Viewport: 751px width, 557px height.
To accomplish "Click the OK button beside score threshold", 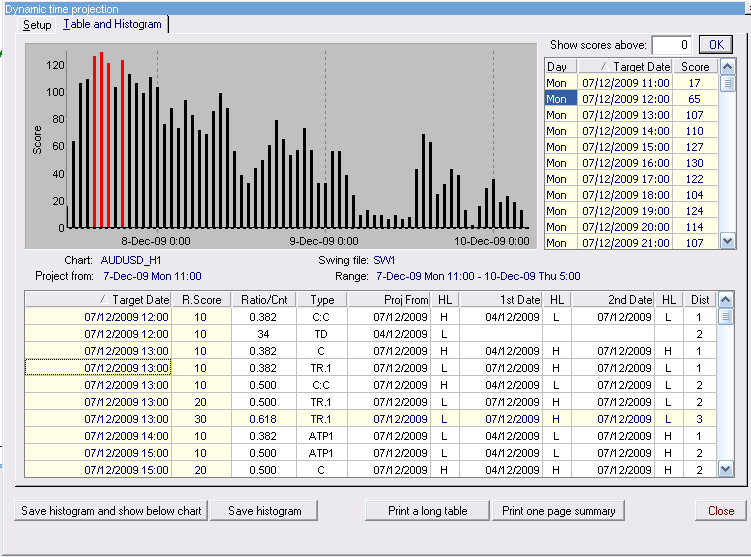I will tap(714, 45).
